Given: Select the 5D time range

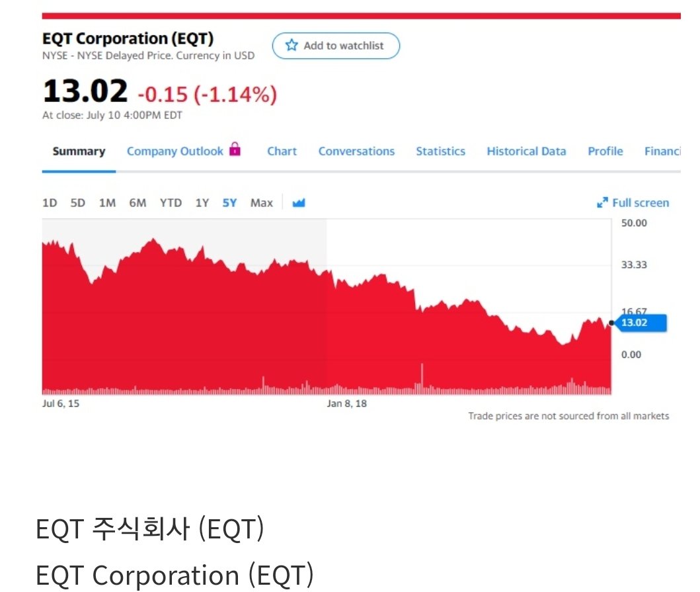Looking at the screenshot, I should click(x=78, y=203).
